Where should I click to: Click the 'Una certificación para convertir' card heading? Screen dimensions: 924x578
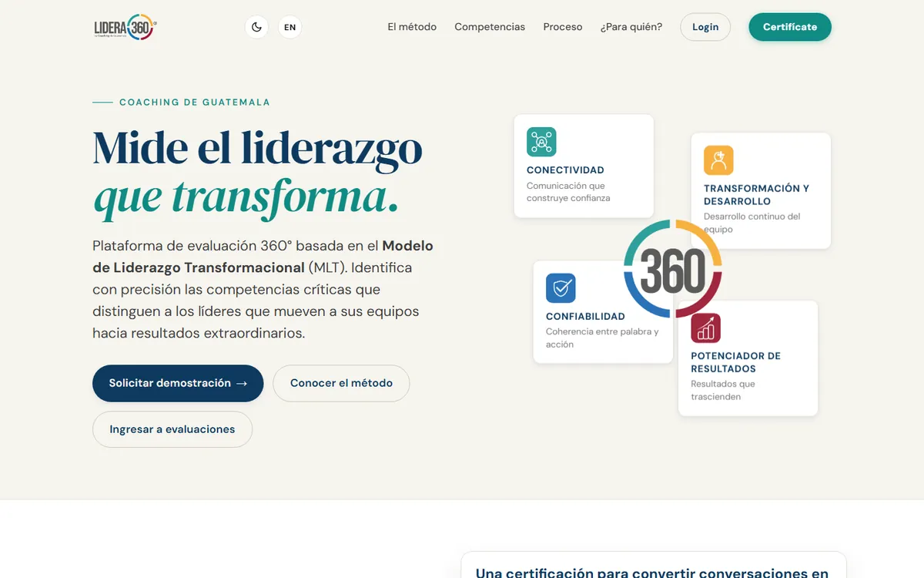point(652,573)
